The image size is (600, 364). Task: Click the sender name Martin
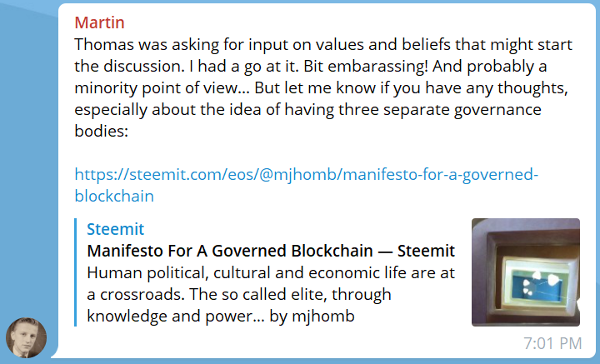click(x=99, y=22)
